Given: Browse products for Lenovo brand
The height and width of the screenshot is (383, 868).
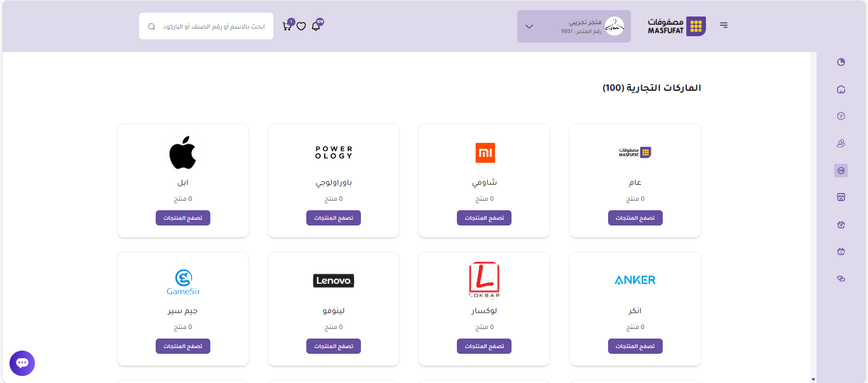Looking at the screenshot, I should point(334,346).
